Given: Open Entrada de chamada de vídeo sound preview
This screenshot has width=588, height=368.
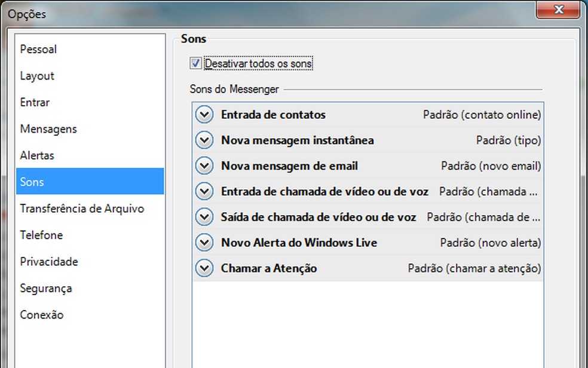Looking at the screenshot, I should pos(204,191).
